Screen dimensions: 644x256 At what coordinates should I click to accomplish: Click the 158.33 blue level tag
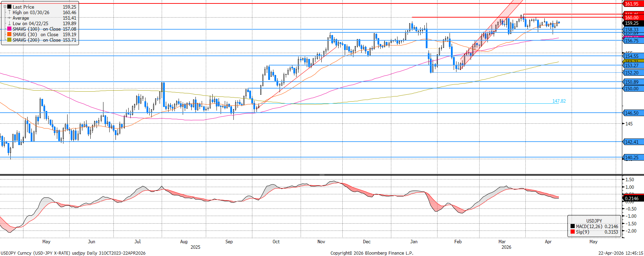point(632,30)
